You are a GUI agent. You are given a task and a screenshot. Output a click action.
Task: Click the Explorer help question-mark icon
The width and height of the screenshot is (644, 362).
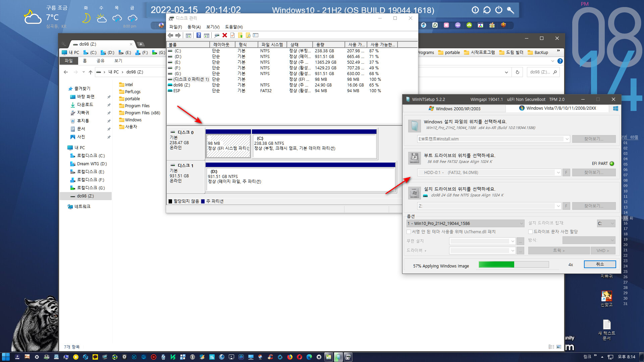(x=560, y=61)
